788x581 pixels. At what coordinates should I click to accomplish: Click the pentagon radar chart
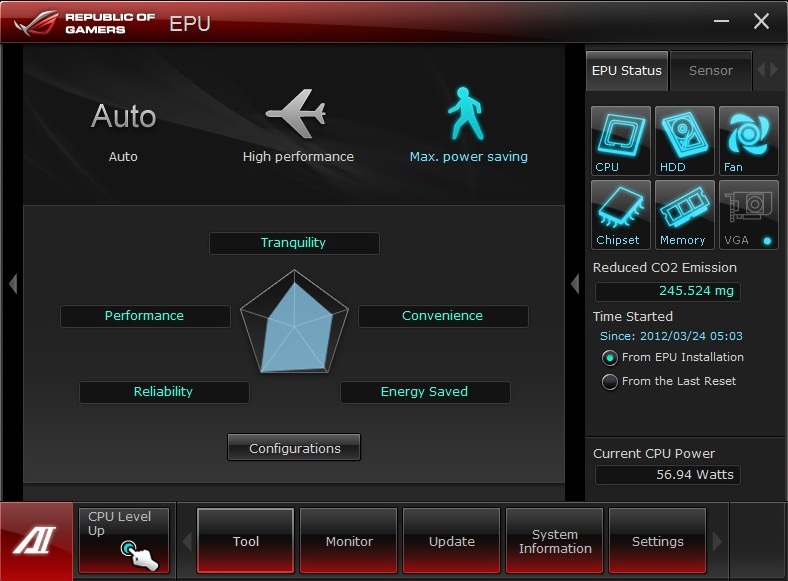click(294, 322)
